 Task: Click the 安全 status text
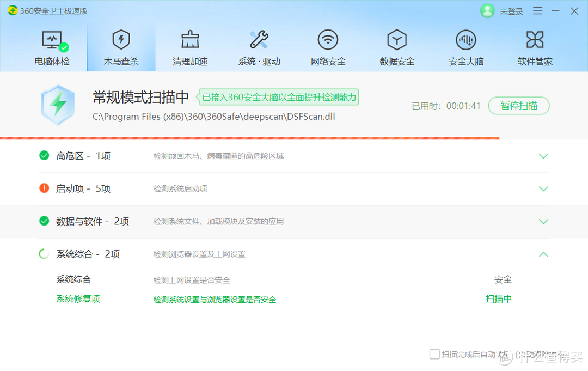click(x=503, y=279)
